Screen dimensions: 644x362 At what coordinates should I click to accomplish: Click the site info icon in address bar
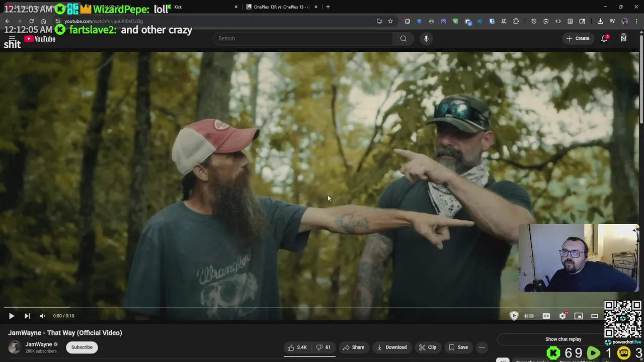pyautogui.click(x=58, y=21)
